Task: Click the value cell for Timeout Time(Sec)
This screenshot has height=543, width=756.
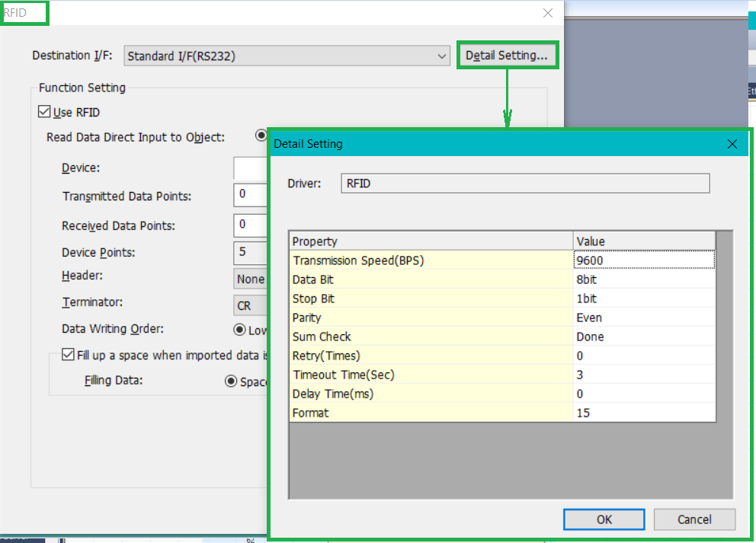Action: point(644,375)
